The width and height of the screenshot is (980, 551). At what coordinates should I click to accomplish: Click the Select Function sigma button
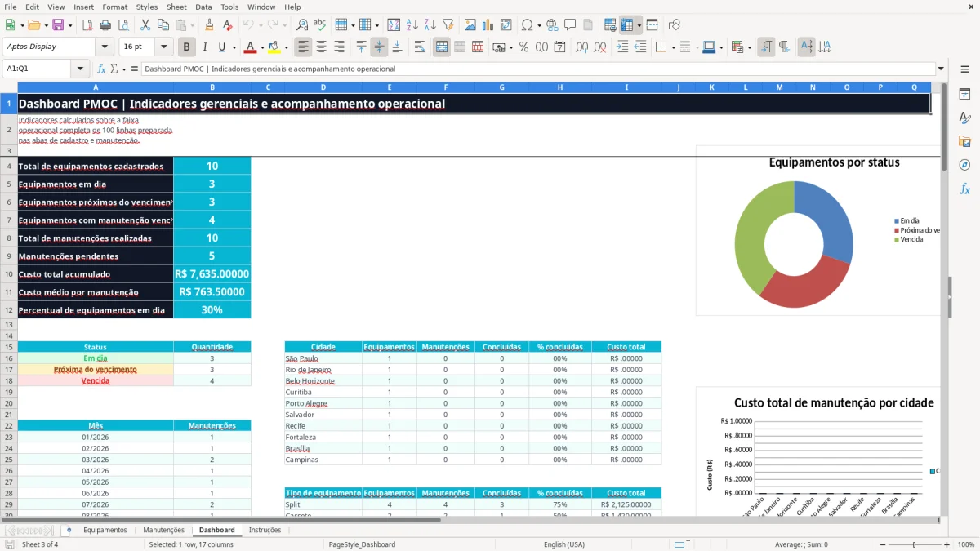pos(114,69)
